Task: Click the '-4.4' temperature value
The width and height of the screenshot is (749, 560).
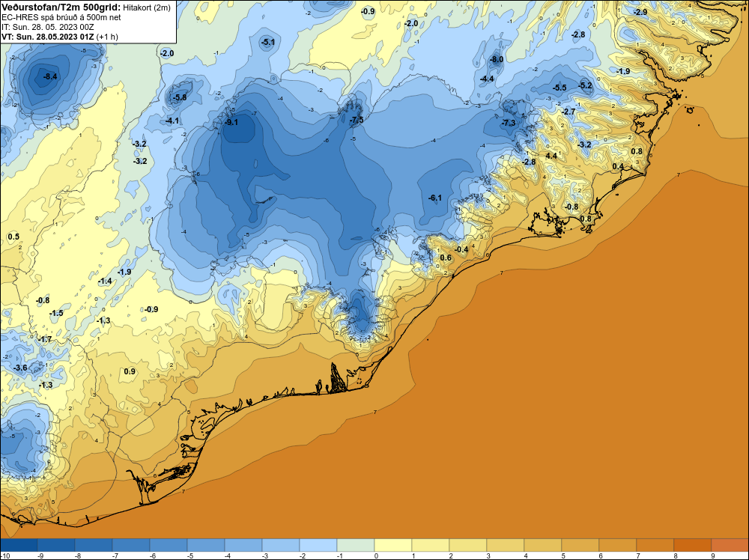Action: click(x=487, y=79)
